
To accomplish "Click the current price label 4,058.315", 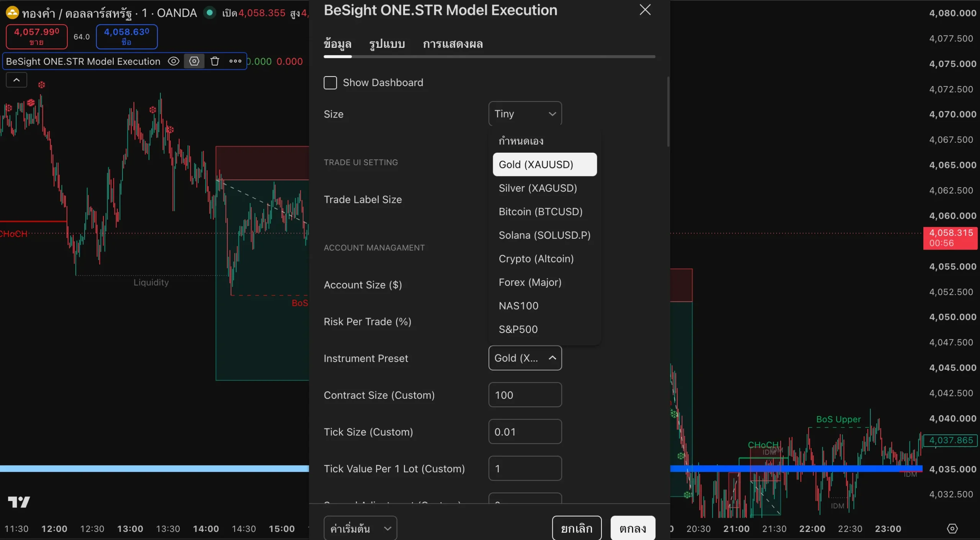I will pyautogui.click(x=951, y=238).
